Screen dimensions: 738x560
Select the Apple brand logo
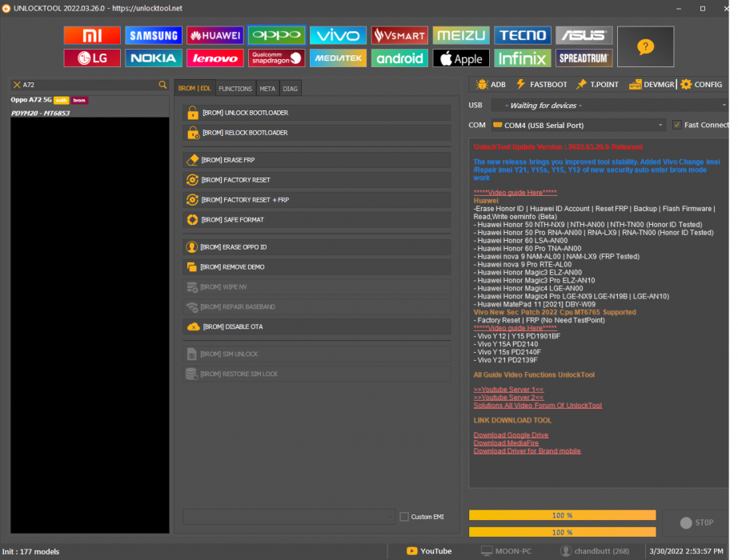461,58
